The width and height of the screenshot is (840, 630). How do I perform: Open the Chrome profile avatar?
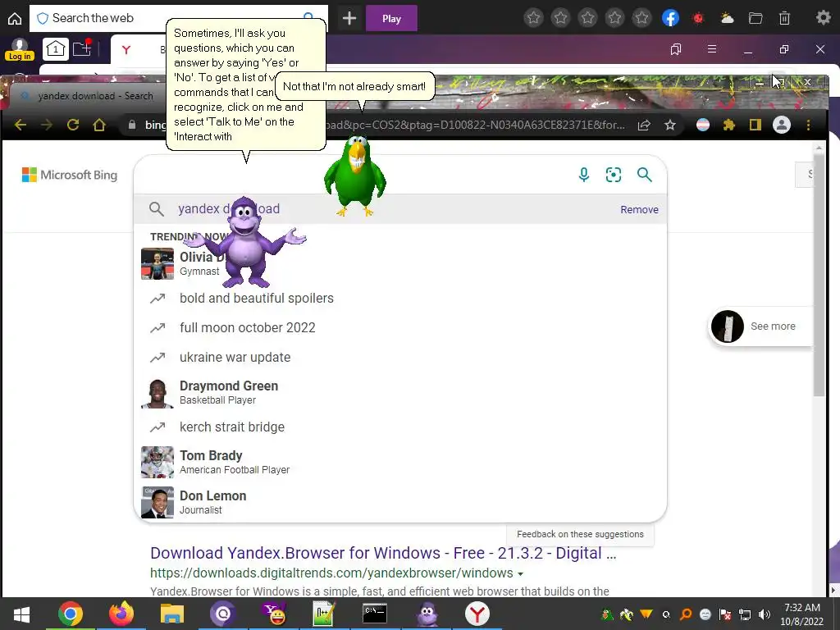click(782, 125)
